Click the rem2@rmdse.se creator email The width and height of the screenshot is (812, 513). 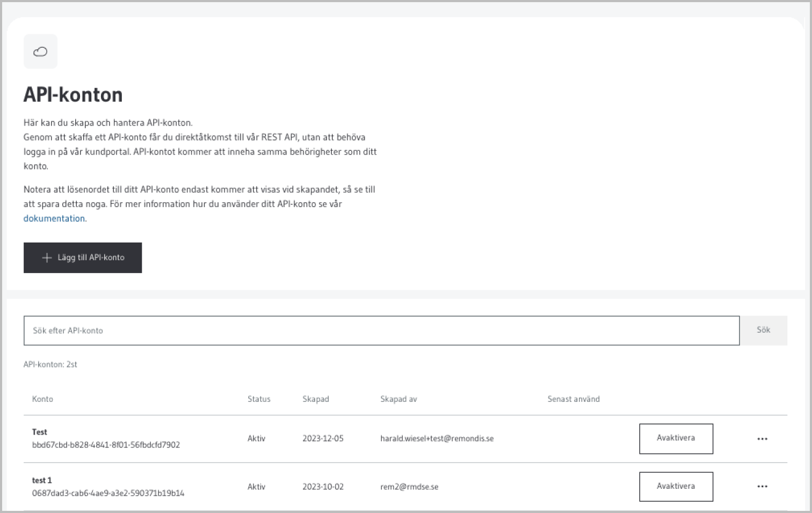pos(409,487)
